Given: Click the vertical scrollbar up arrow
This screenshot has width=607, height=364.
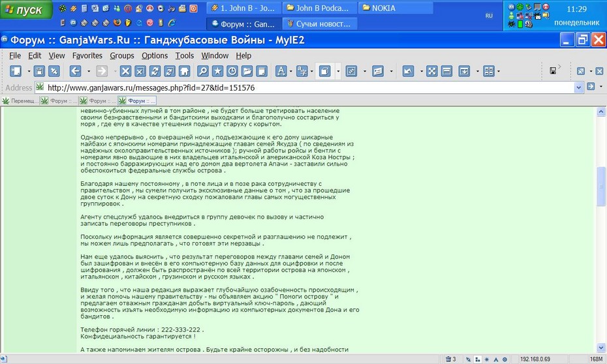Looking at the screenshot, I should click(601, 112).
